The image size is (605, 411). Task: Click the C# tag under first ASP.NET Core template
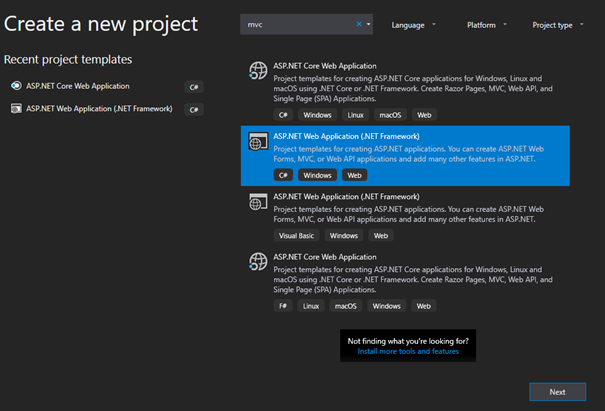point(283,115)
